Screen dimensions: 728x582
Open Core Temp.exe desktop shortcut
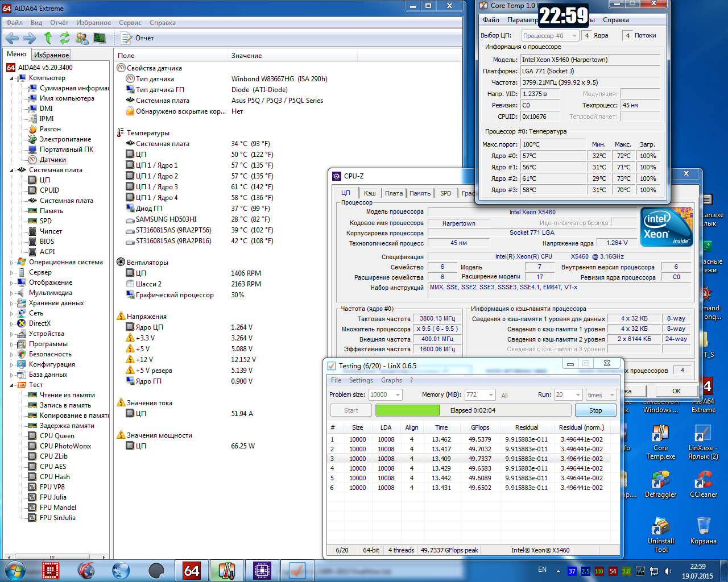(x=660, y=442)
